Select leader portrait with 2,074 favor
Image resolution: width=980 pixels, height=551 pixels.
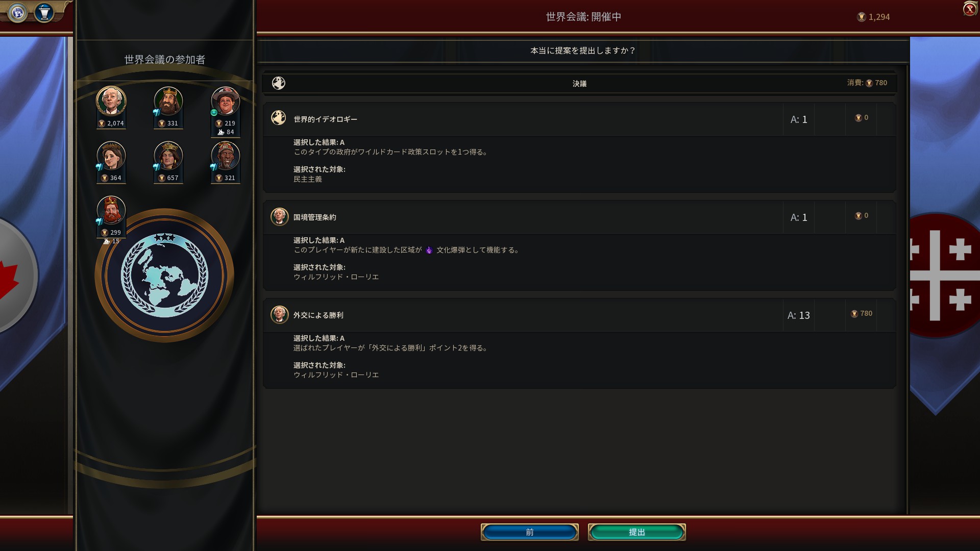point(111,101)
